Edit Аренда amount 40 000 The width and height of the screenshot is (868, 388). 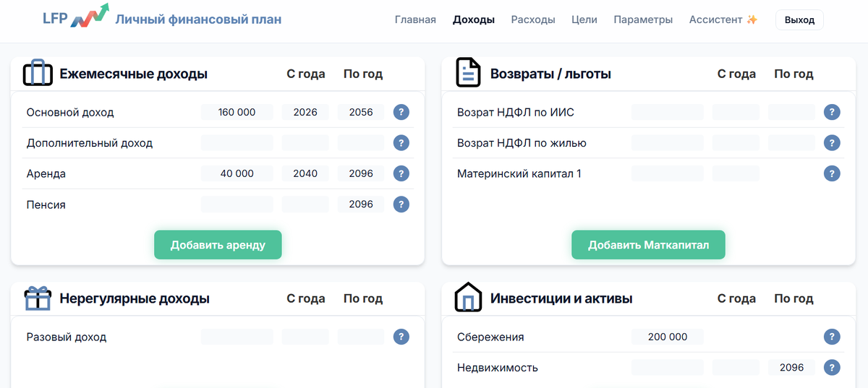pyautogui.click(x=237, y=173)
